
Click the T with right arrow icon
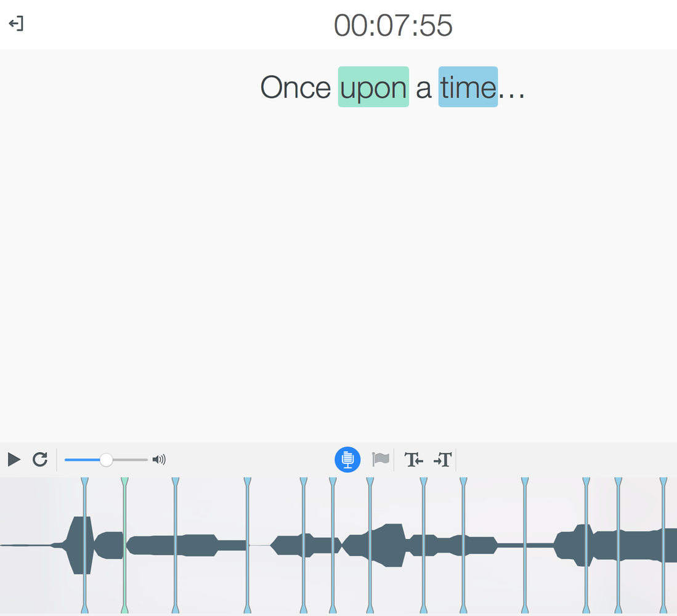click(442, 460)
